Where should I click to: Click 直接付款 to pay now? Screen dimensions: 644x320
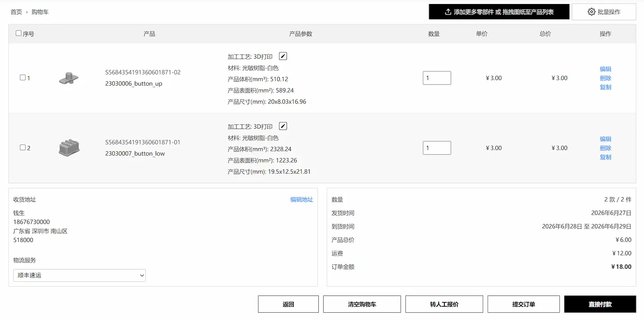coord(600,304)
